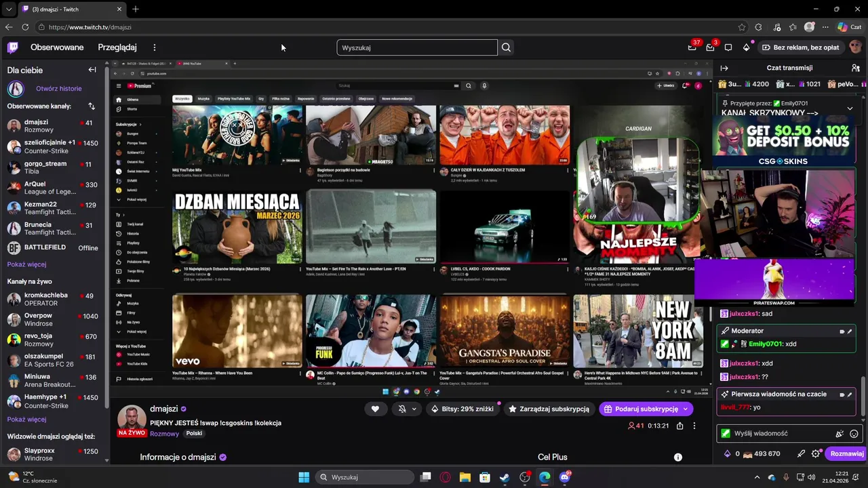
Task: Open the Bits diamond icon in top bar
Action: 747,47
